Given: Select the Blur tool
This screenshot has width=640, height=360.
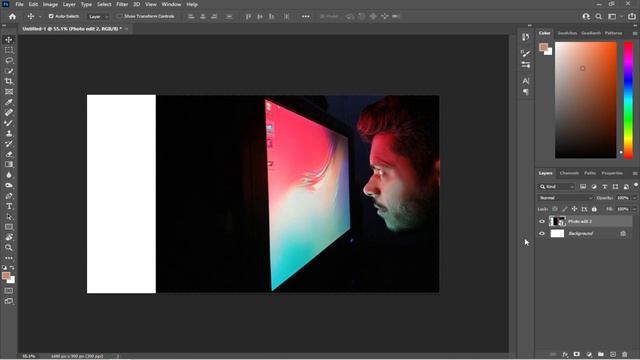Looking at the screenshot, I should 9,175.
